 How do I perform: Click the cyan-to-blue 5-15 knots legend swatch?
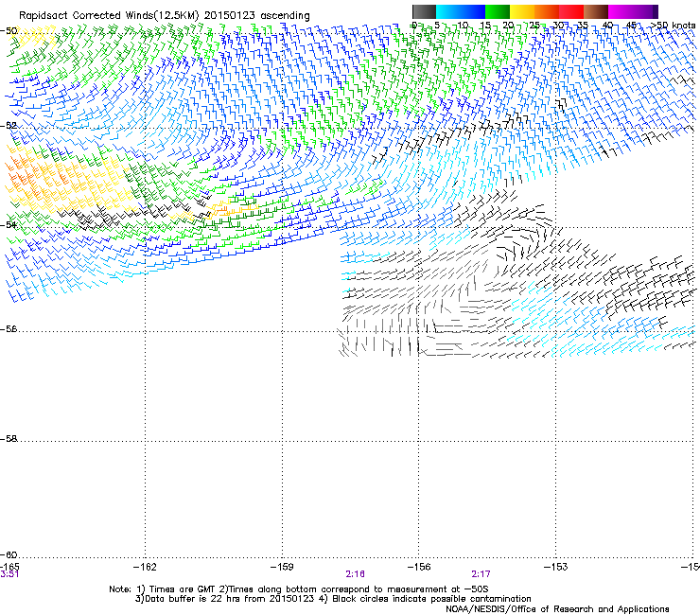[x=461, y=11]
